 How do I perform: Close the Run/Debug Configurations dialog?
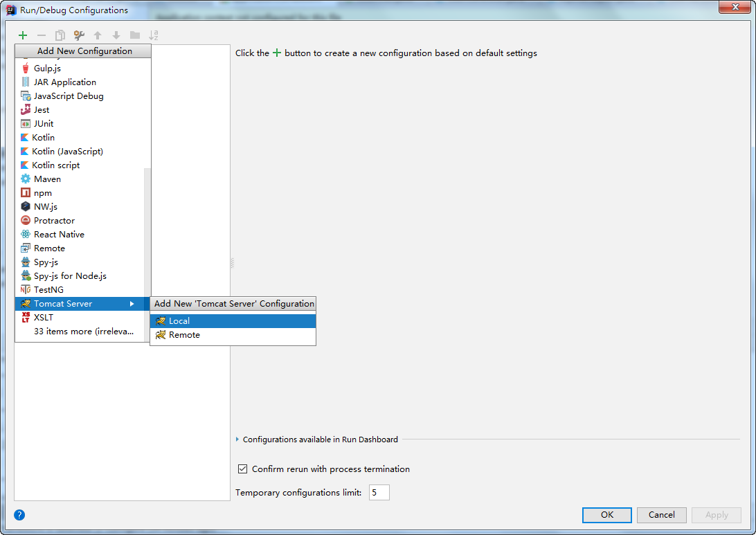coord(735,7)
